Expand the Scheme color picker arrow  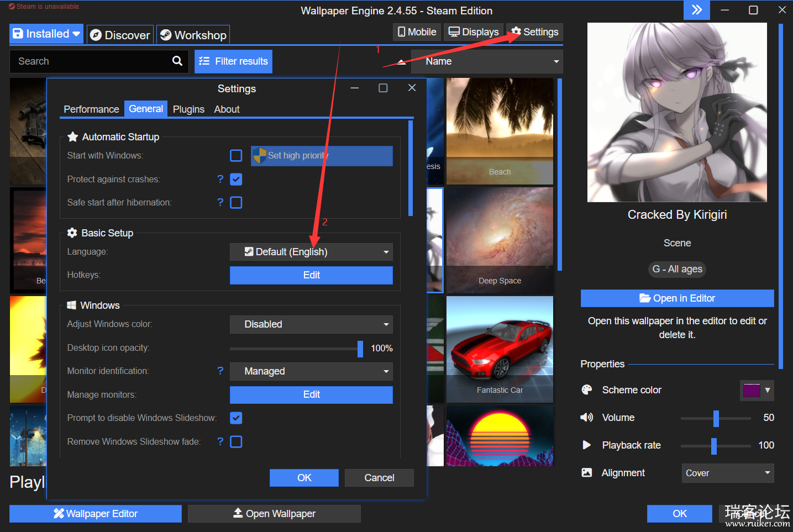coord(768,390)
